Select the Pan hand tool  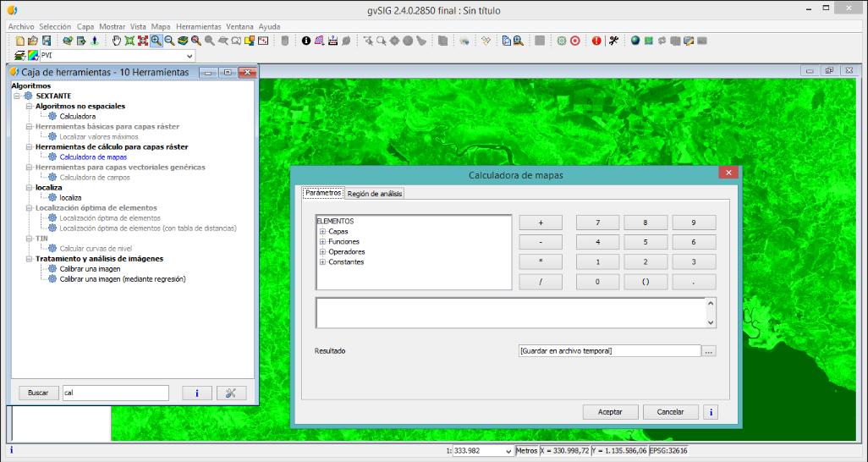coord(116,41)
